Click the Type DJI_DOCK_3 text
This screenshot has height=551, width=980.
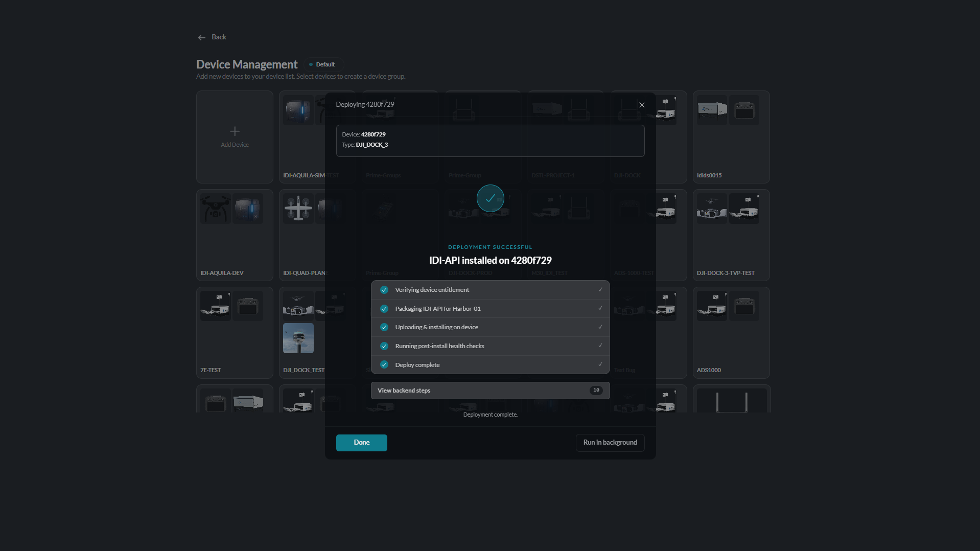tap(365, 145)
